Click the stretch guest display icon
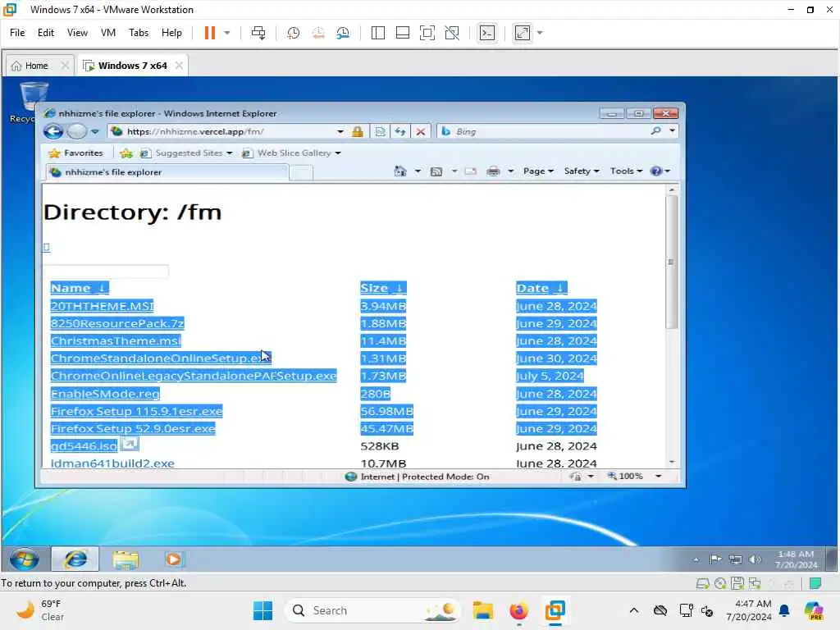The height and width of the screenshot is (630, 840). point(523,33)
